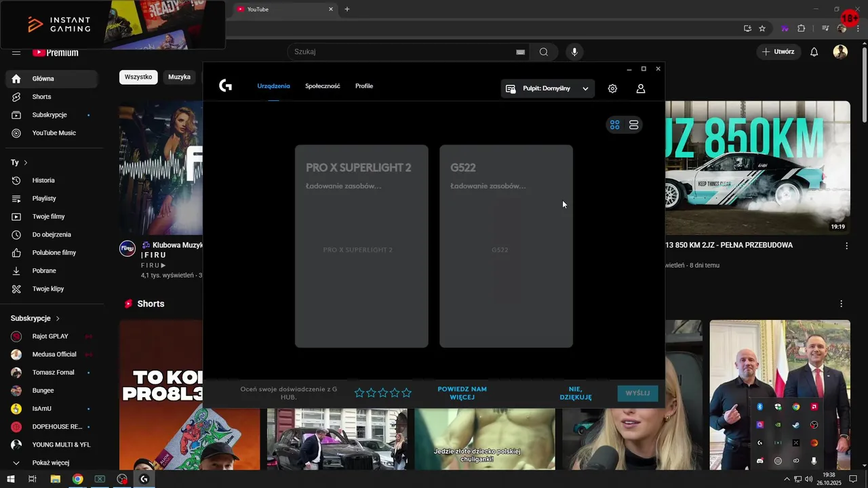The width and height of the screenshot is (868, 488).
Task: Open Chrome extensions puzzle icon
Action: point(801,28)
